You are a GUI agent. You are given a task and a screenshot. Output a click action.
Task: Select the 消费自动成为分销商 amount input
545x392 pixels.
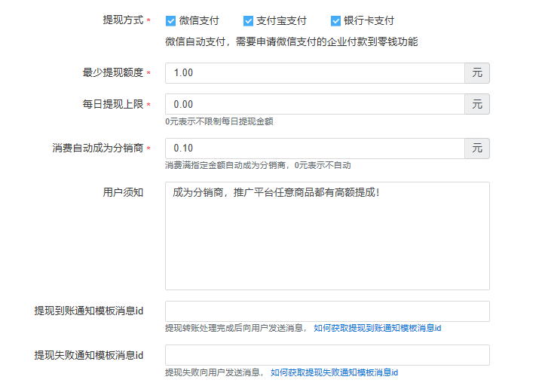point(314,149)
